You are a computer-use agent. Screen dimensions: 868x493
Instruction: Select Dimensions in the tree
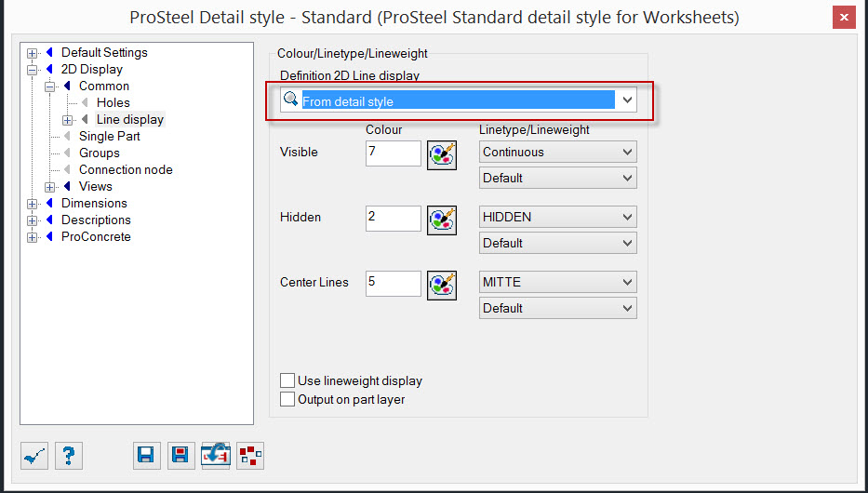(94, 203)
